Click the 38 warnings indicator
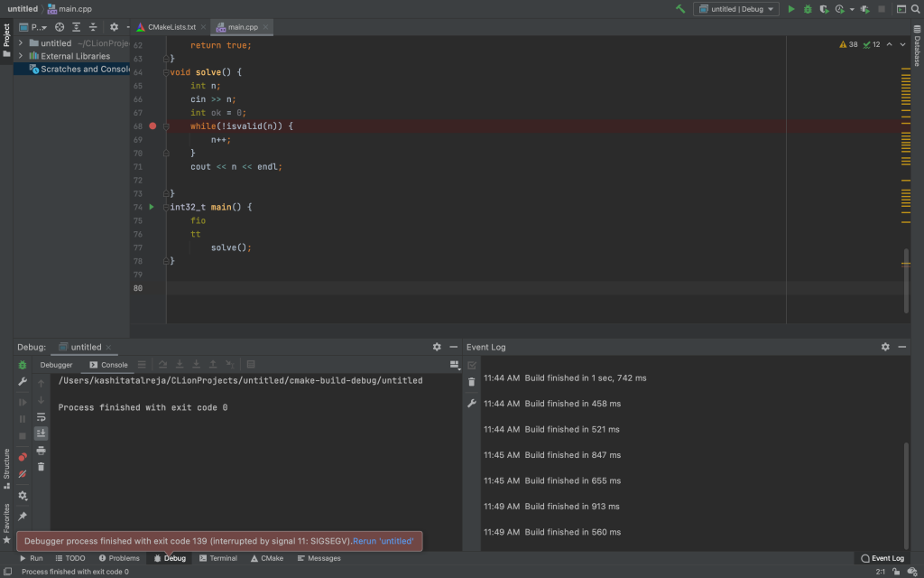 pos(848,44)
